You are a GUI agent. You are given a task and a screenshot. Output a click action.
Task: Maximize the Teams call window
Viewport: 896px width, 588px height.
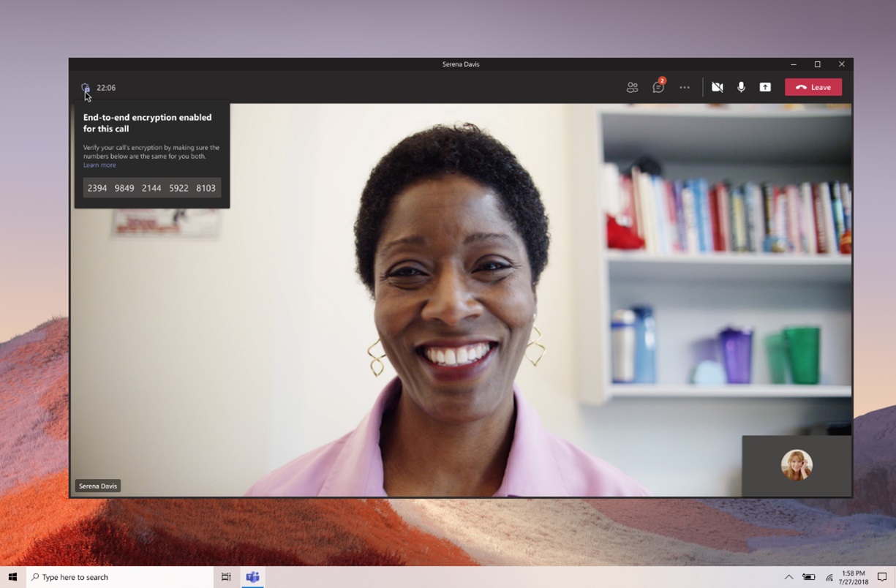[818, 64]
